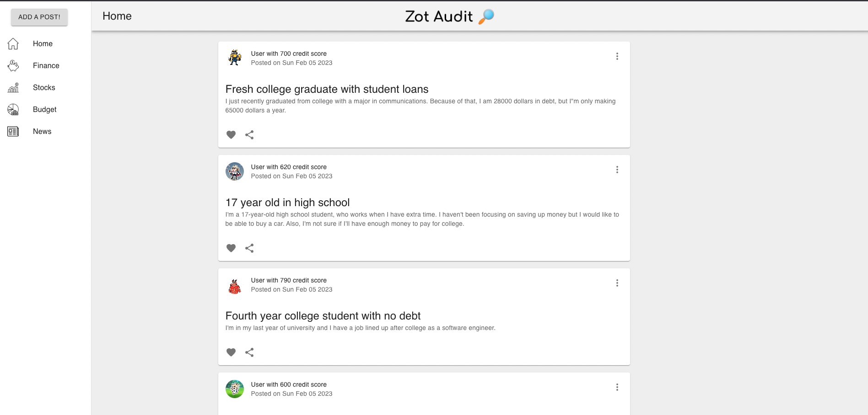Screen dimensions: 868x415
Task: Share the student loans graduate post
Action: click(x=249, y=135)
